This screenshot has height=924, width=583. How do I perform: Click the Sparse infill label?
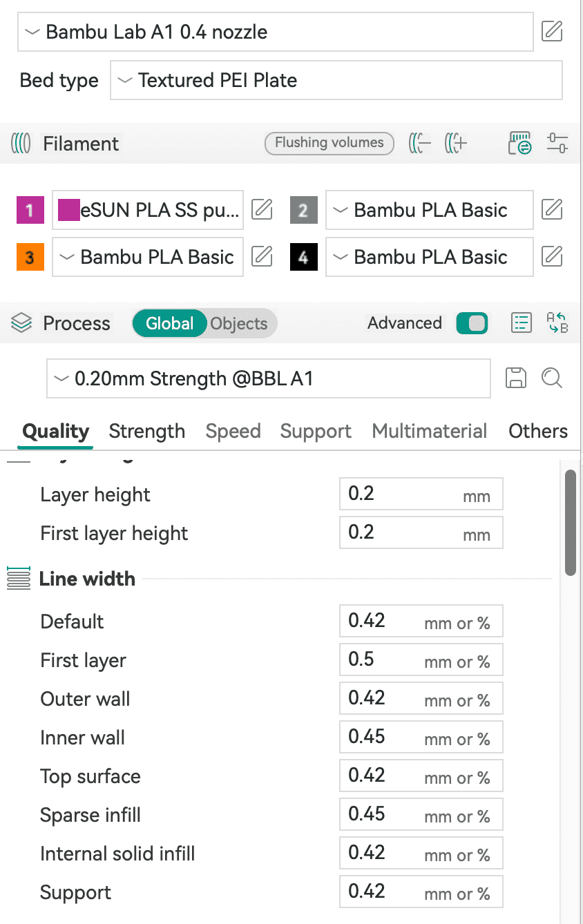(90, 815)
